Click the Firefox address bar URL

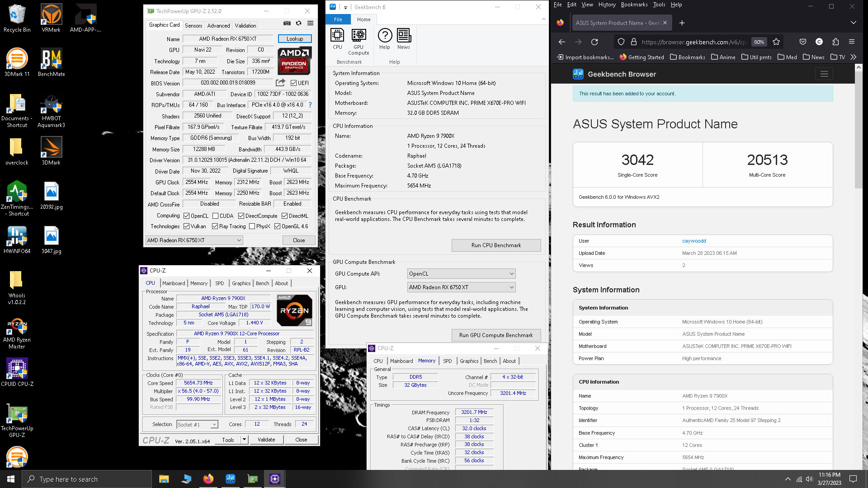pos(693,42)
